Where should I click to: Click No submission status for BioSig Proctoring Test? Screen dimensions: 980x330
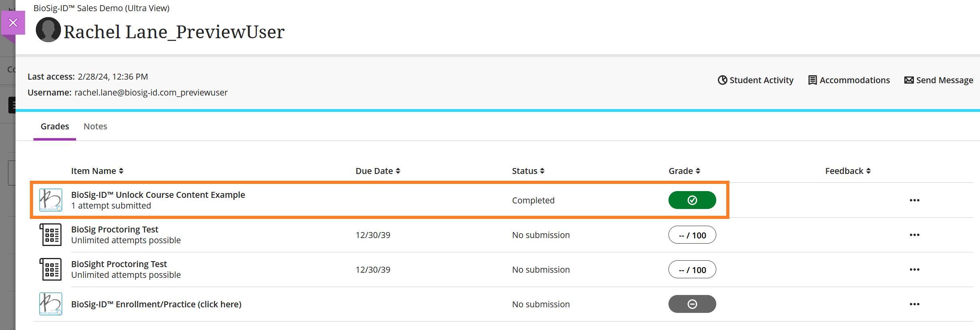(541, 235)
